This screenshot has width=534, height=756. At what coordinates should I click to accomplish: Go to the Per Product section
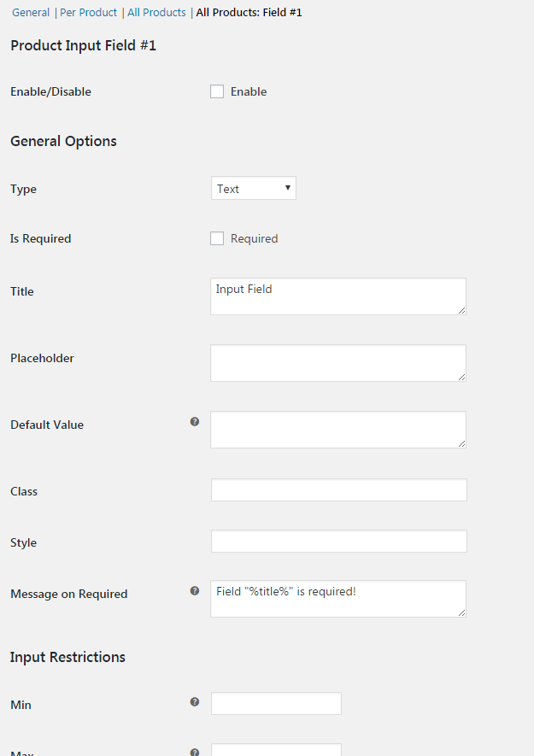coord(88,13)
